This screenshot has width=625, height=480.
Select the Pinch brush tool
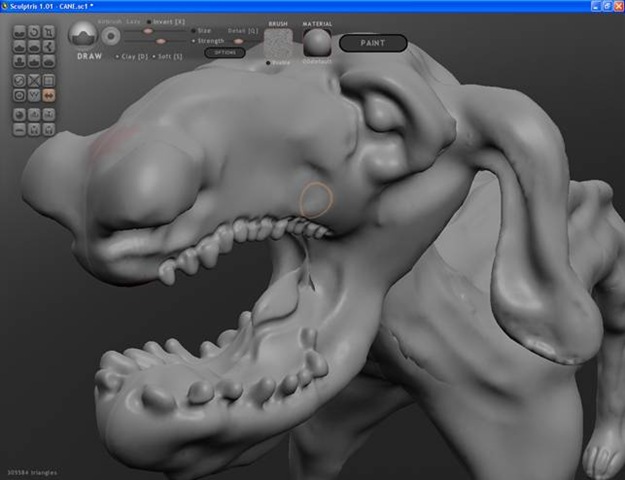click(34, 61)
